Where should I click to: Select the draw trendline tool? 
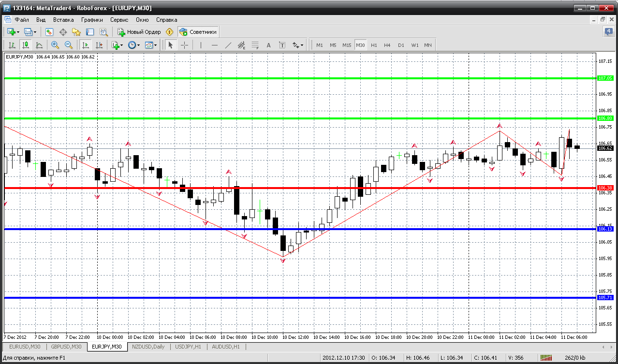click(228, 45)
